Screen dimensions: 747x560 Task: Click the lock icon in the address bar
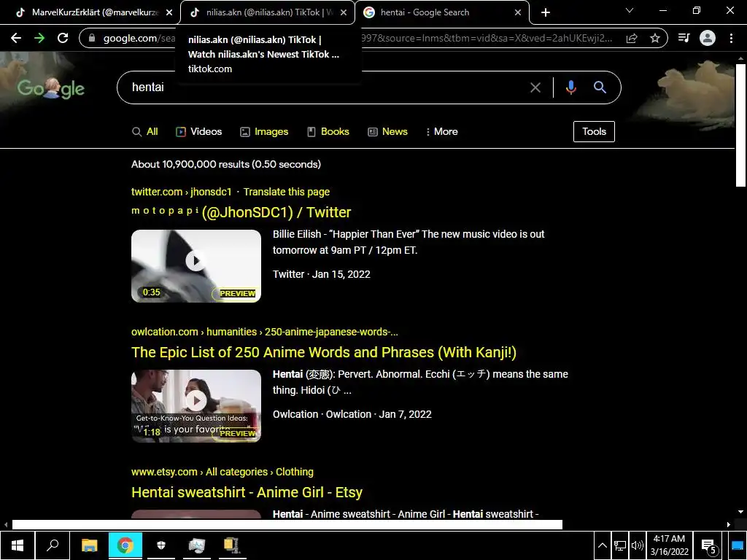(92, 38)
